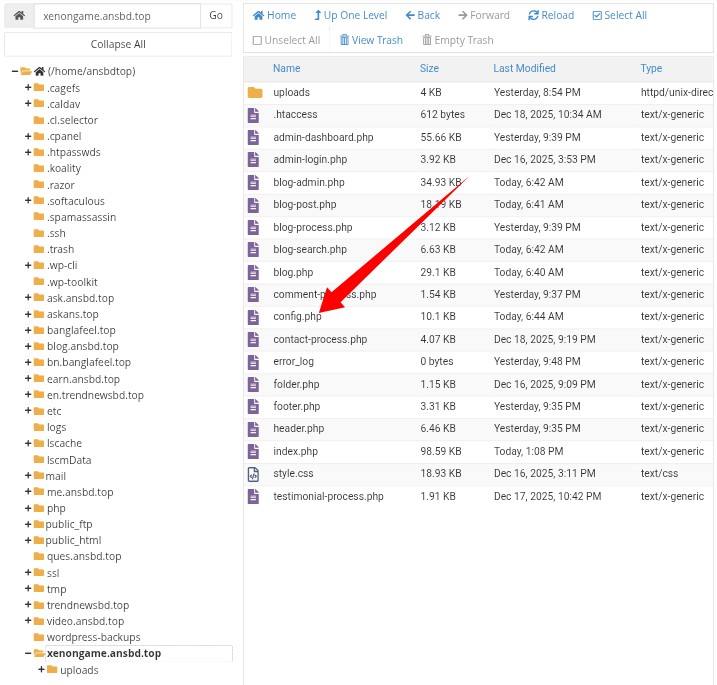Click the home icon beside the path field
Image resolution: width=717 pixels, height=685 pixels.
(x=19, y=16)
